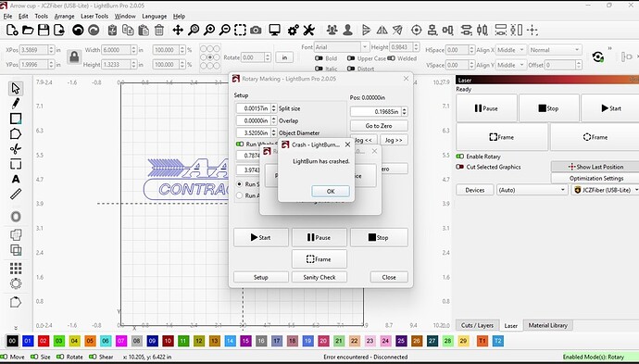Select the red 02 layer color
This screenshot has height=364, width=639.
coord(44,341)
